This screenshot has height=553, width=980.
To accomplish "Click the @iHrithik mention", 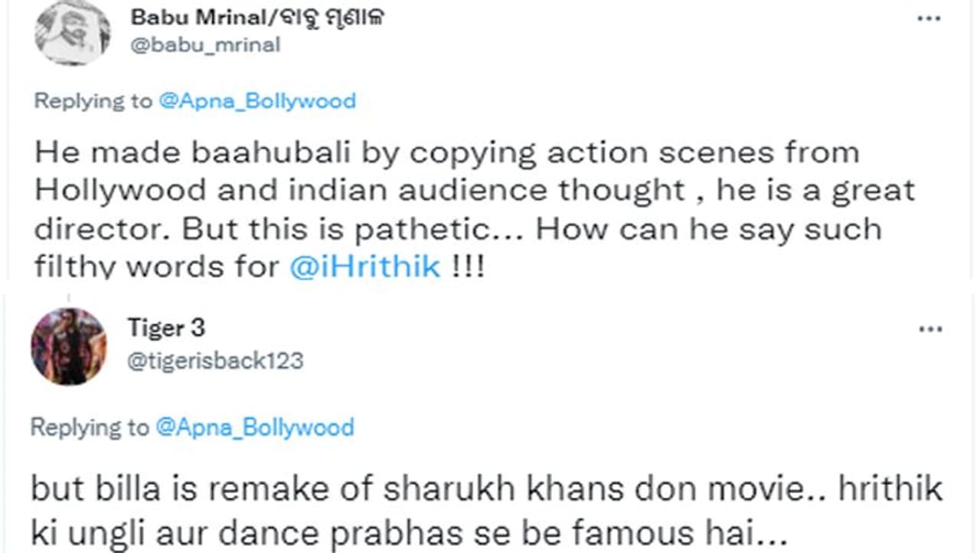I will pyautogui.click(x=364, y=266).
